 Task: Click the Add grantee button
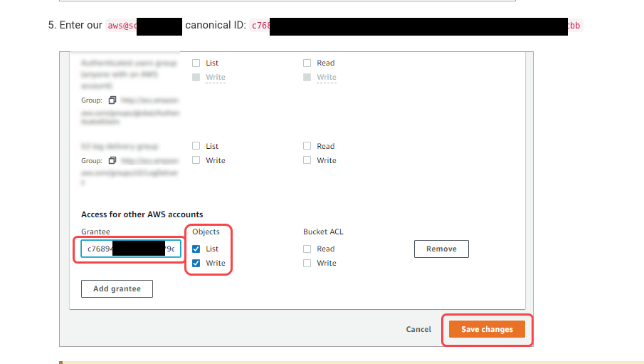[x=117, y=288]
